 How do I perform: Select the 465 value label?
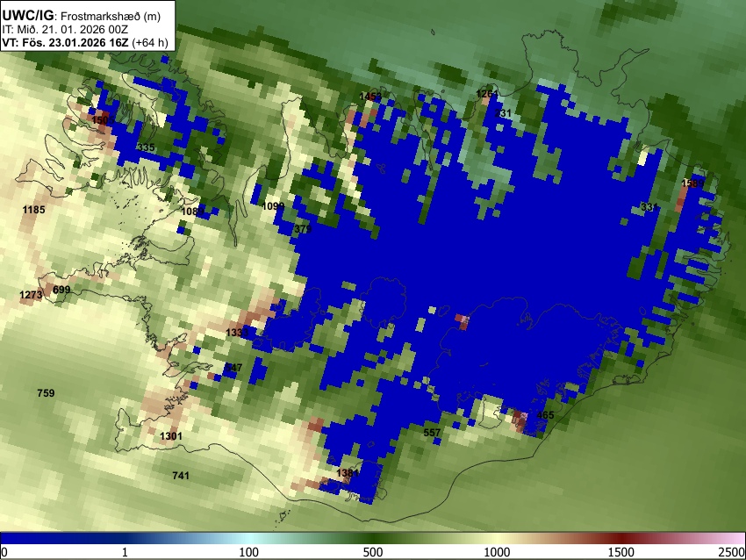545,415
